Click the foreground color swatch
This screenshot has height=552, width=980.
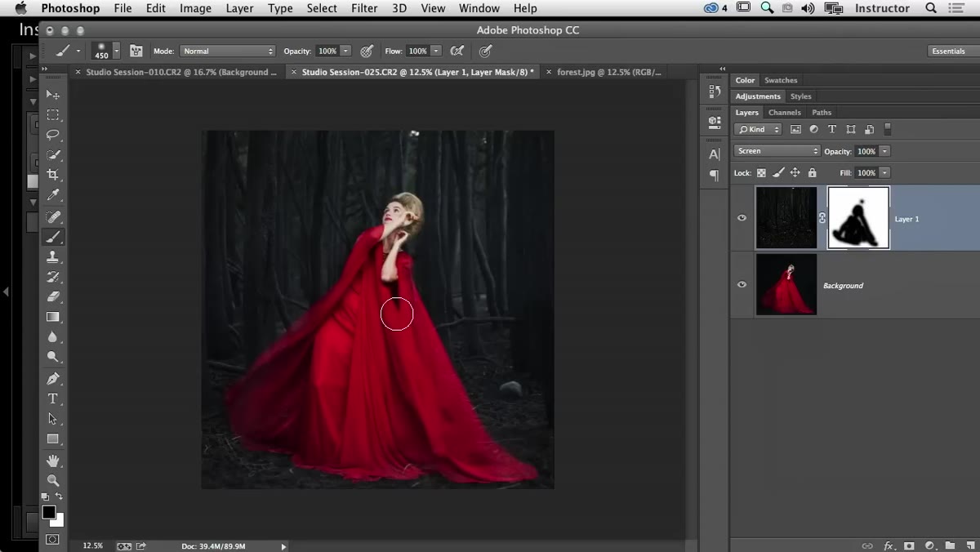click(48, 512)
